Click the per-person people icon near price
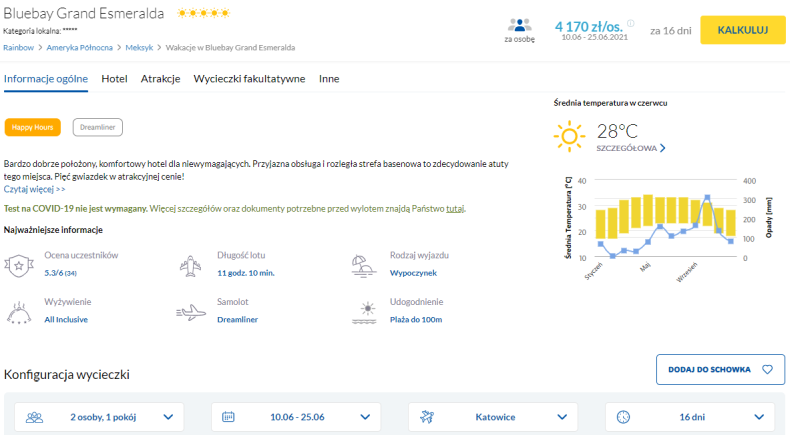Image resolution: width=790 pixels, height=435 pixels. tap(519, 25)
